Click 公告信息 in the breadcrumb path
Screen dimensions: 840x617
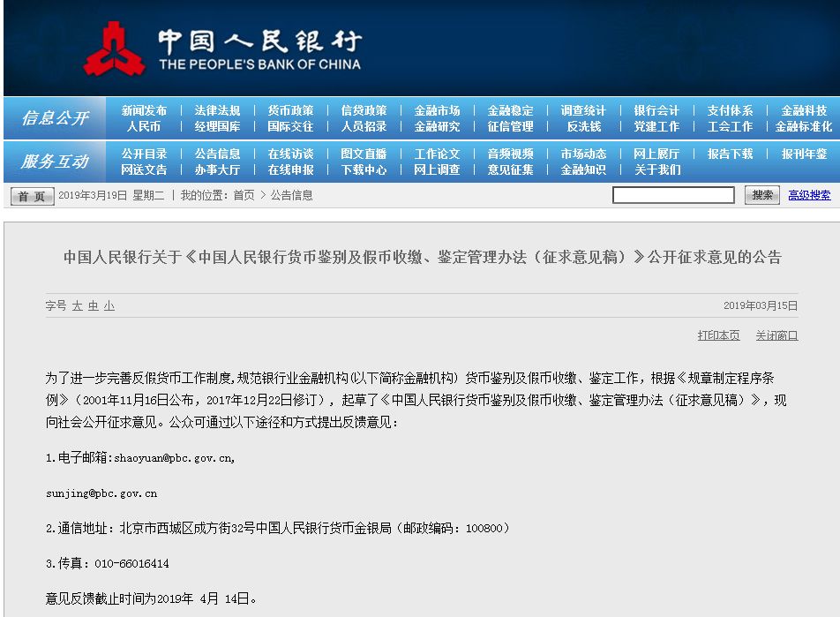291,195
